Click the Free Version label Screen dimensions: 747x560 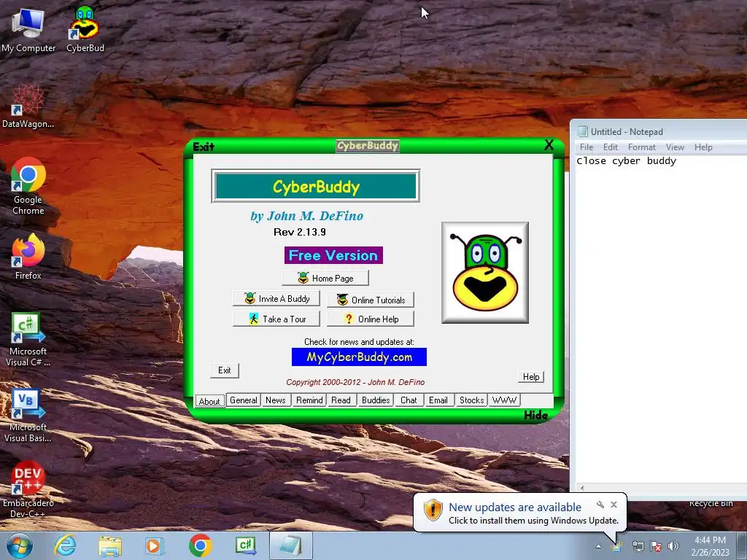coord(333,255)
